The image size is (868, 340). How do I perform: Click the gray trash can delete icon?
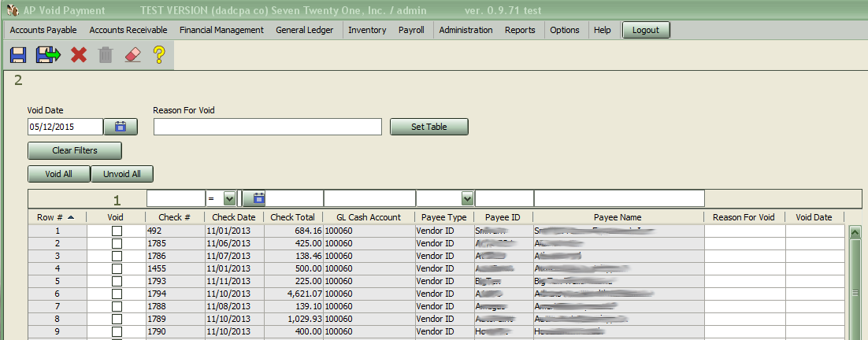[x=106, y=55]
